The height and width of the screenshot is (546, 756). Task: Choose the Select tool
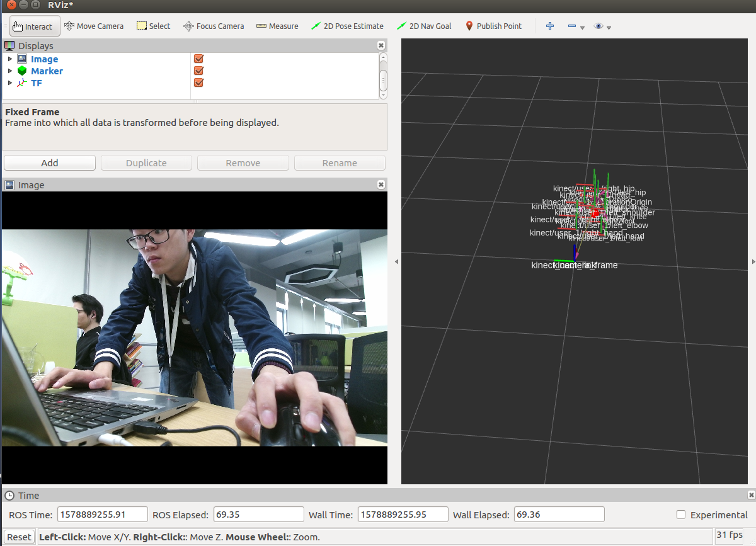tap(153, 26)
